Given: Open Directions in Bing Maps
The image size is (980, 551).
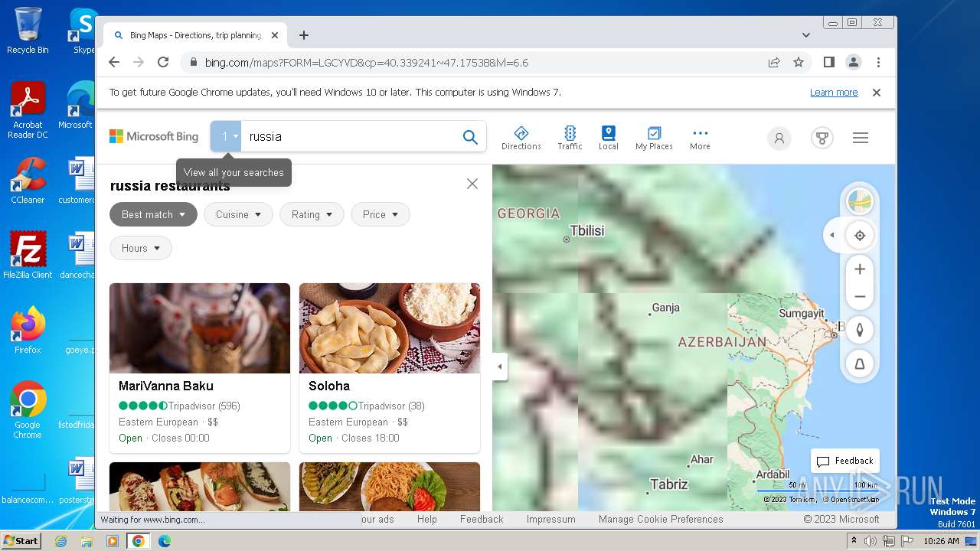Looking at the screenshot, I should 521,138.
